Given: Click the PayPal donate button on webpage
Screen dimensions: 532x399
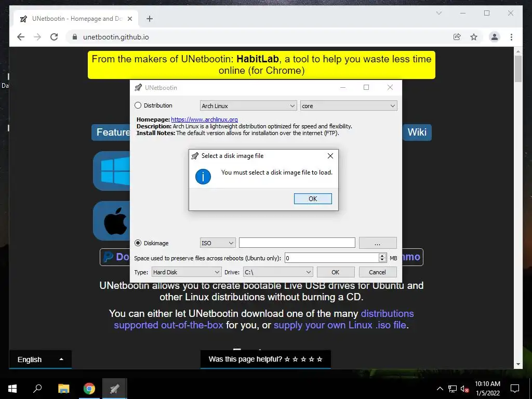Looking at the screenshot, I should (115, 257).
